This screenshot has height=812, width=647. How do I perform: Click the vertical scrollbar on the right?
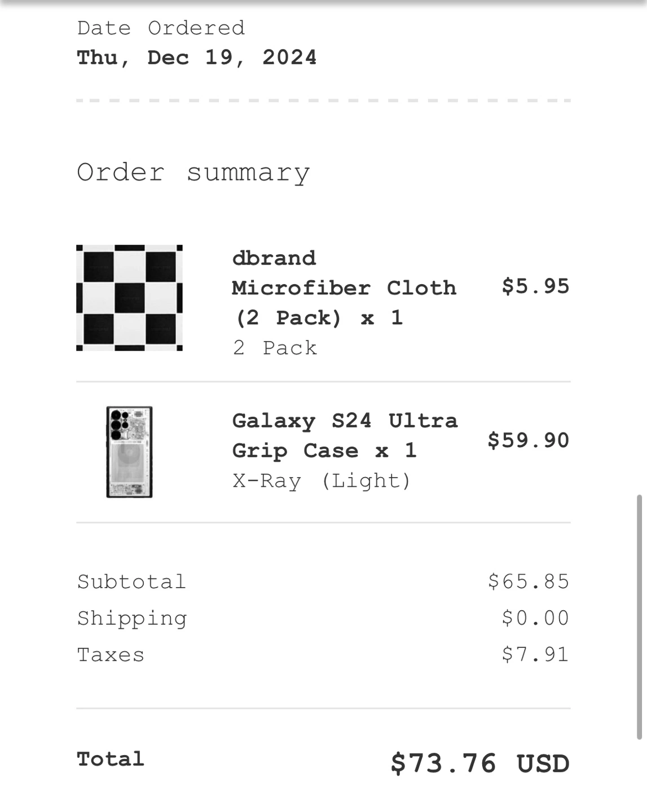[x=639, y=617]
